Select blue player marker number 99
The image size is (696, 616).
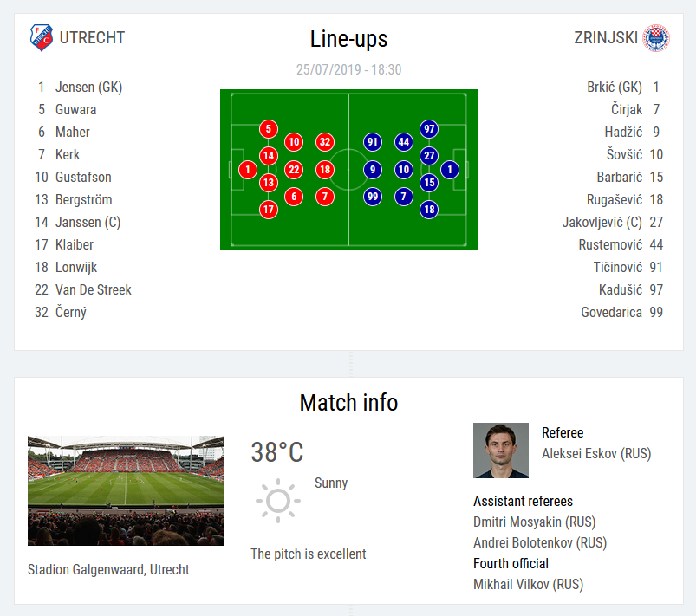[x=373, y=197]
